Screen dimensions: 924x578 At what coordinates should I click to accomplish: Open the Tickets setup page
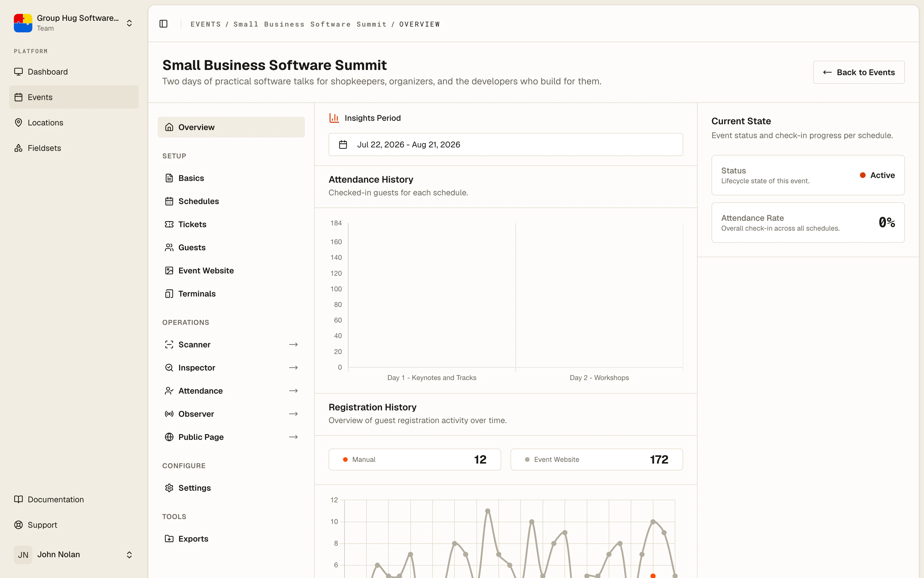click(231, 224)
